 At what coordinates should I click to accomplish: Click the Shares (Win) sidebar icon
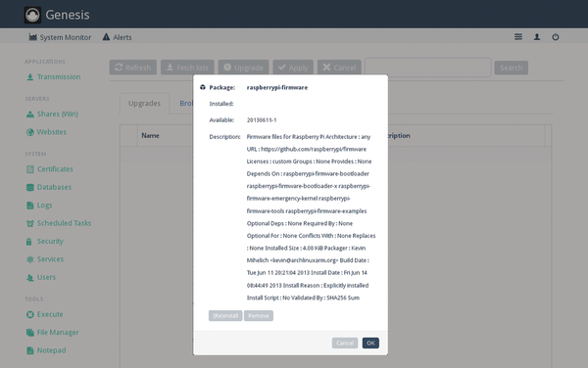[x=30, y=115]
